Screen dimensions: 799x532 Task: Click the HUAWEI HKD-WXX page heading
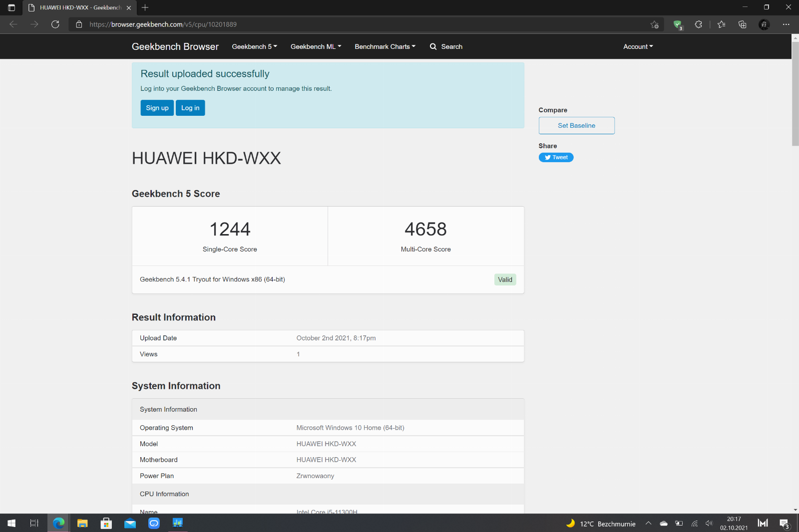pyautogui.click(x=206, y=158)
